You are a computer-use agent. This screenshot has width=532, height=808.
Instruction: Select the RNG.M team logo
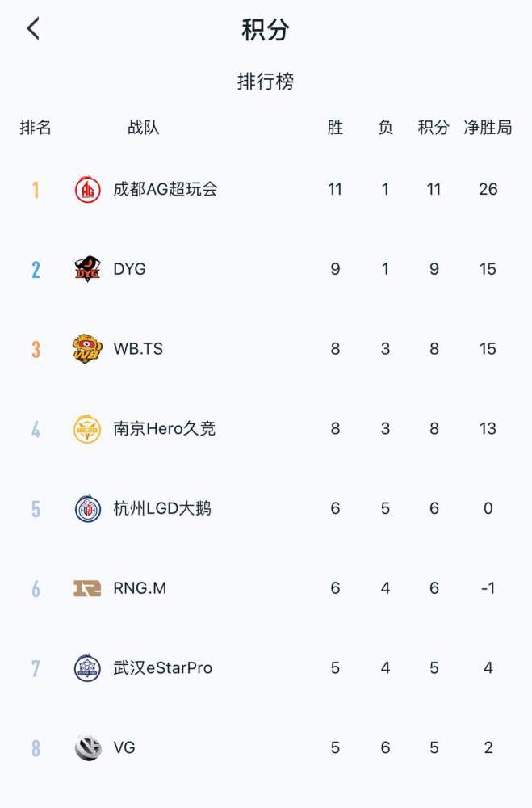click(88, 588)
